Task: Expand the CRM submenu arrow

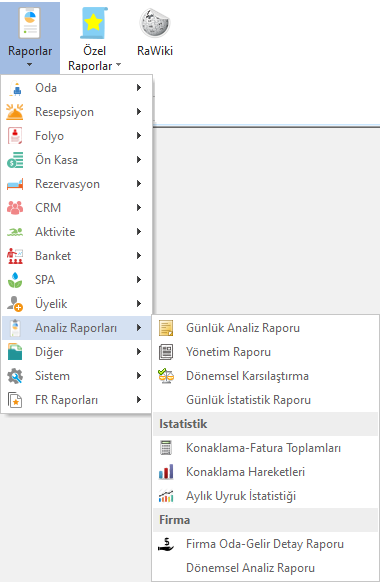Action: pos(139,207)
